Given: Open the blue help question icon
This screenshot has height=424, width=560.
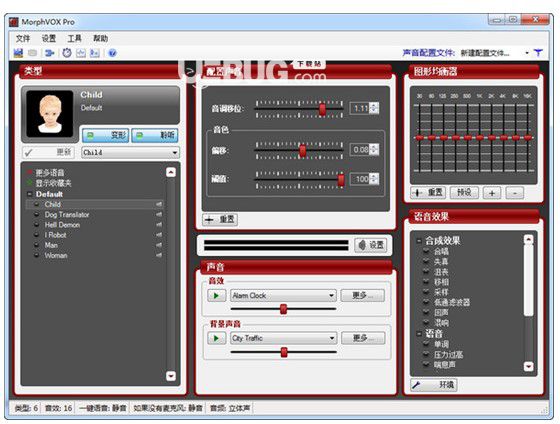Looking at the screenshot, I should point(112,53).
